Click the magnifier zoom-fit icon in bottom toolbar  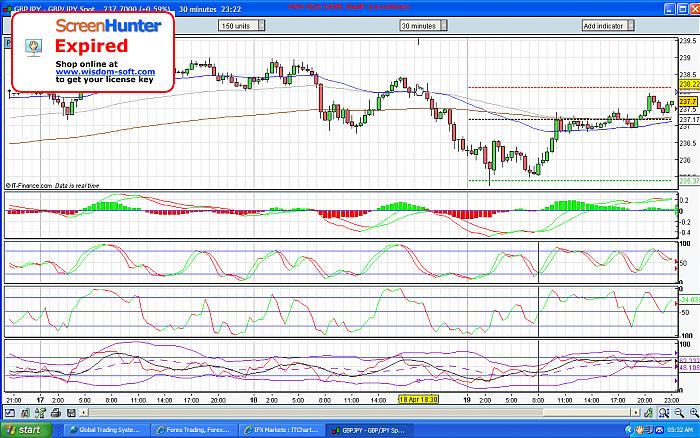(x=664, y=413)
